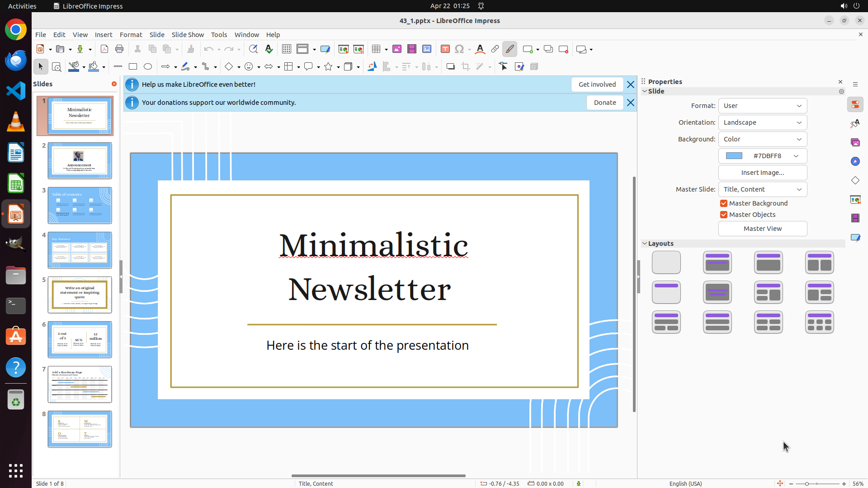Screen dimensions: 868x488
Task: Open the Navigator sidebar compass icon
Action: [x=855, y=162]
